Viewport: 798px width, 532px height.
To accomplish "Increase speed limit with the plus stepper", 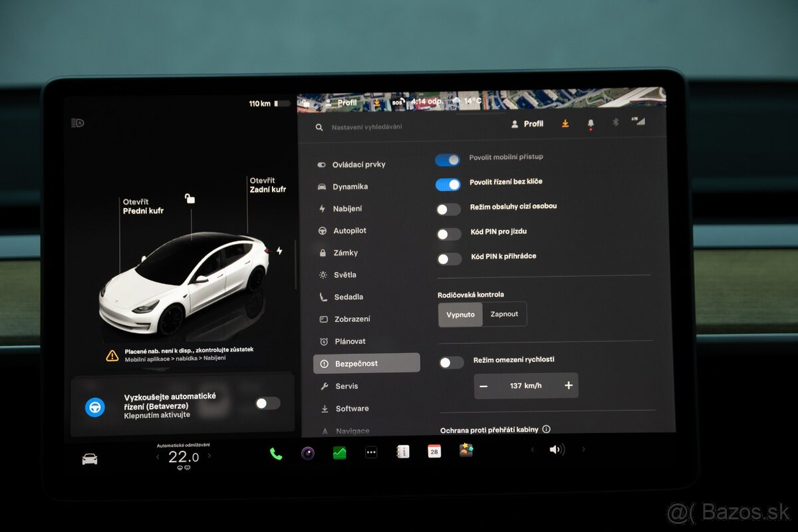I will (x=569, y=385).
